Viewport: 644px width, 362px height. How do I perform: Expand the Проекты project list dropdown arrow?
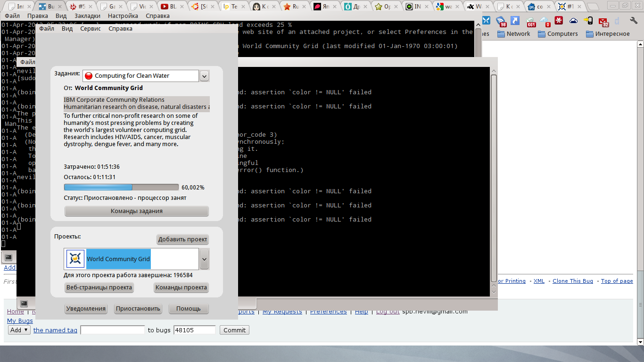tap(204, 259)
